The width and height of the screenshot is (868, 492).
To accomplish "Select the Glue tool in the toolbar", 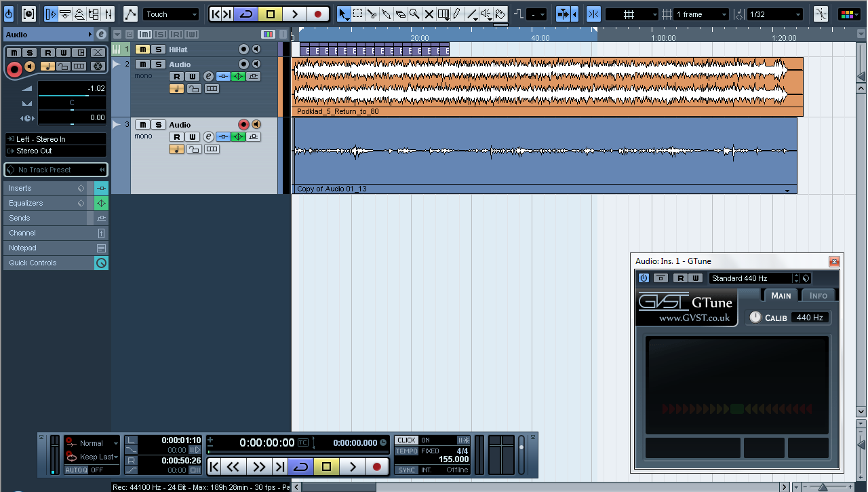I will [x=387, y=14].
